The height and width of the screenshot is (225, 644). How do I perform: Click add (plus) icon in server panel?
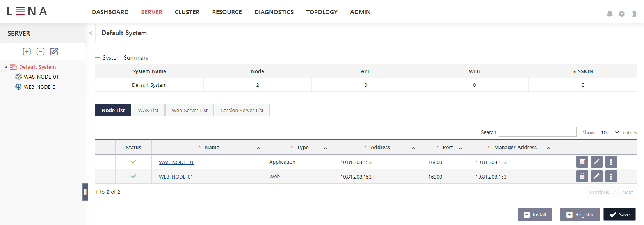coord(27,52)
